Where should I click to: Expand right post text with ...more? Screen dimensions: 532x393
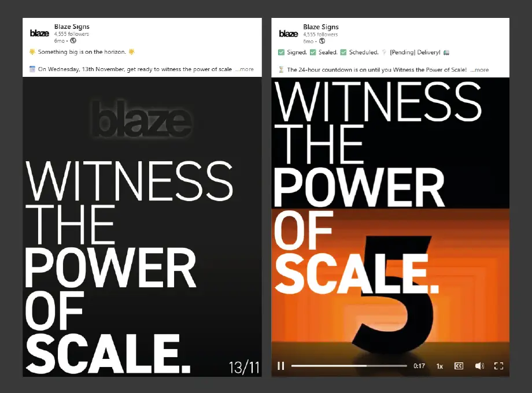(x=480, y=70)
